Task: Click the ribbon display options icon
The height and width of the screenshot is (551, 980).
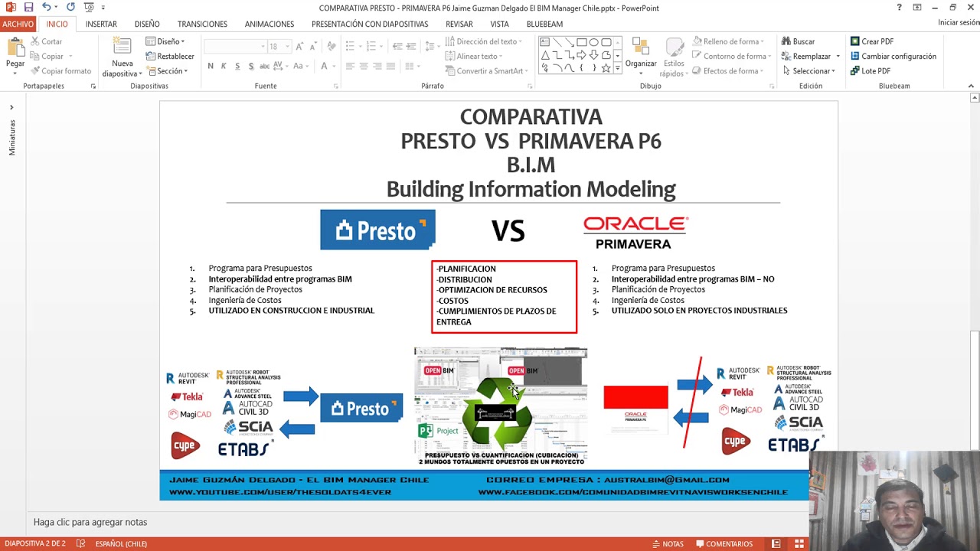Action: pos(917,8)
